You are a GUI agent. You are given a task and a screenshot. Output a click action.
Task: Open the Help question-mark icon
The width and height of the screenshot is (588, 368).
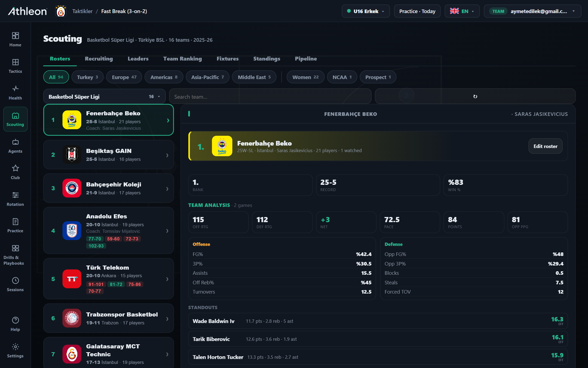(x=15, y=320)
